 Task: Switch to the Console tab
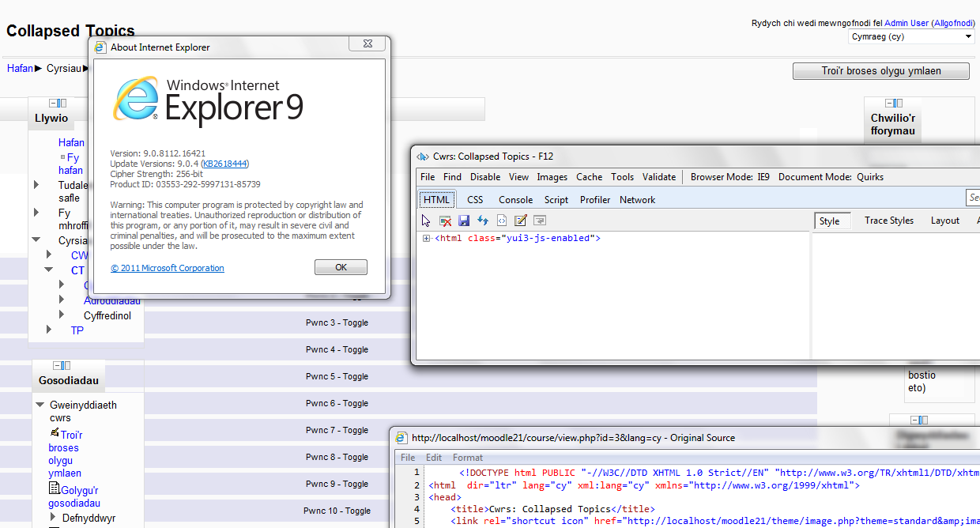tap(516, 200)
